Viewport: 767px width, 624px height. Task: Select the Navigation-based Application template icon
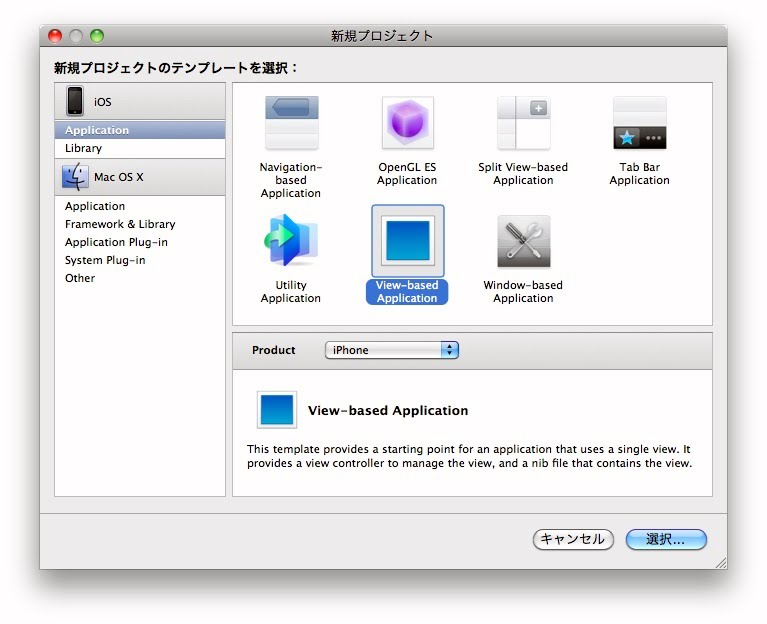pos(291,124)
